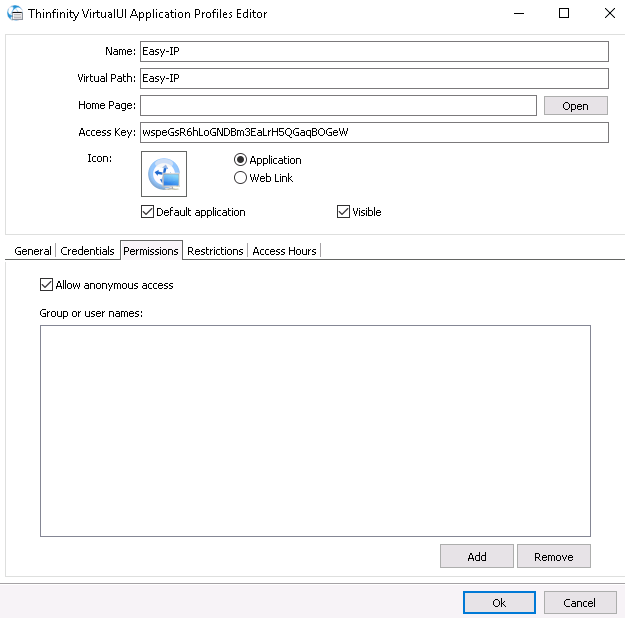
Task: Close the Profiles Editor window
Action: click(x=609, y=14)
